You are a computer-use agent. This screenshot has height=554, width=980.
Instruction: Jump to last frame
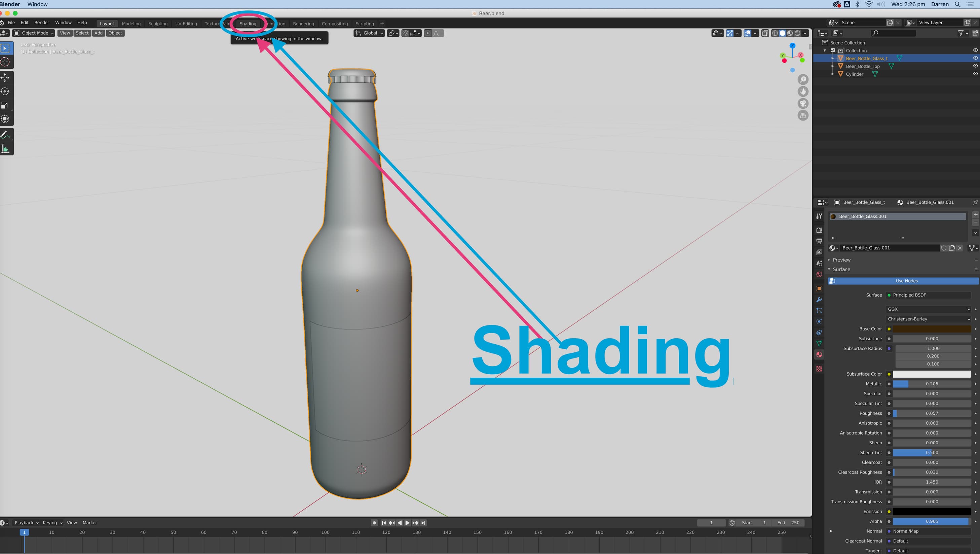(x=423, y=523)
